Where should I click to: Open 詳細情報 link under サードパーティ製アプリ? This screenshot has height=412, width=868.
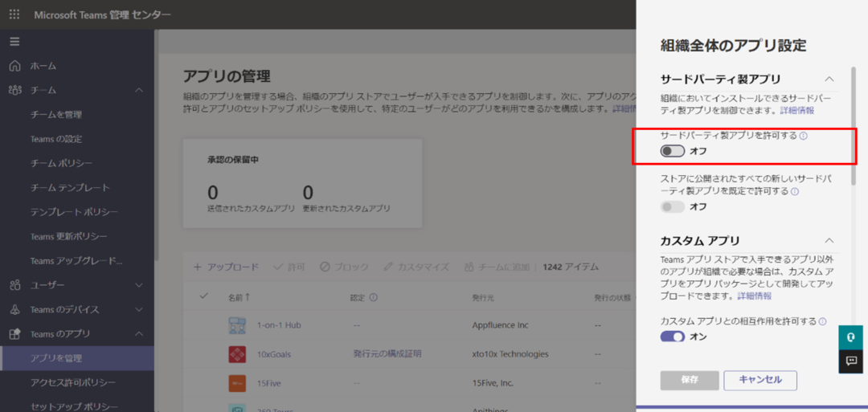(797, 111)
